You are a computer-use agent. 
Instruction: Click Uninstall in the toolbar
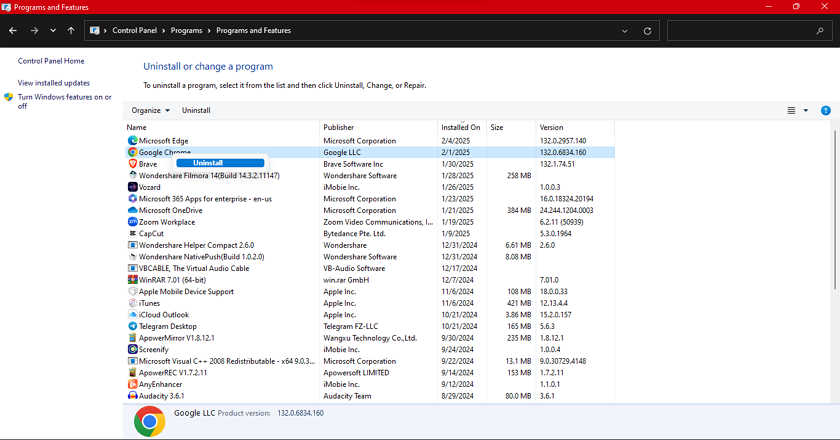pos(196,110)
